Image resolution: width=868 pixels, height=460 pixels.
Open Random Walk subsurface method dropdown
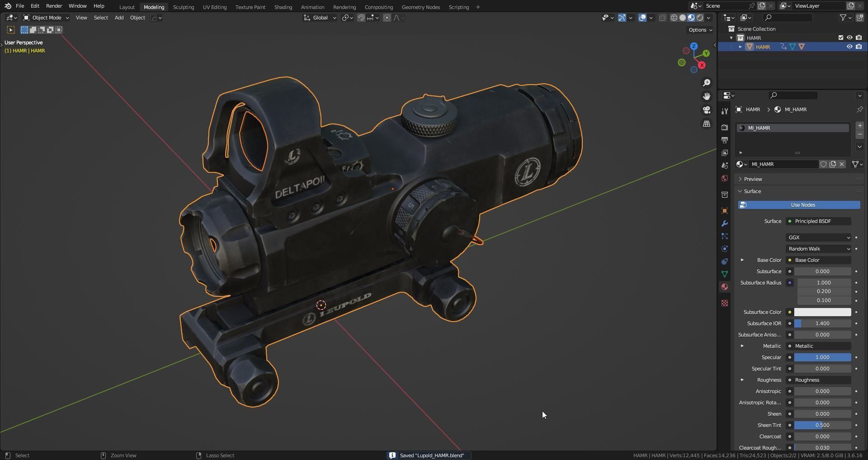pos(818,249)
